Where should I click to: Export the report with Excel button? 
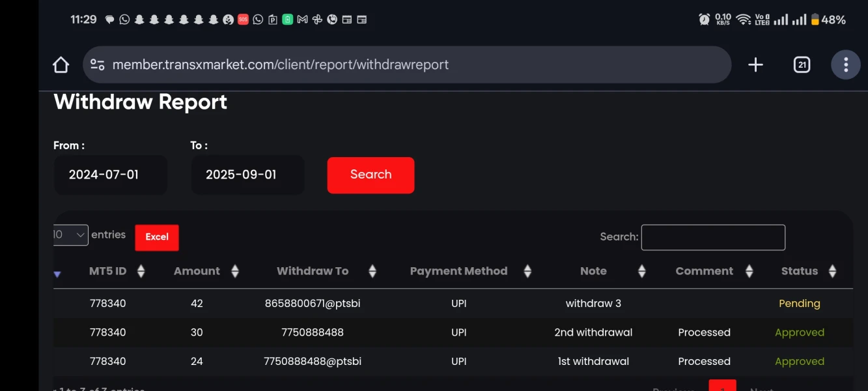click(157, 237)
